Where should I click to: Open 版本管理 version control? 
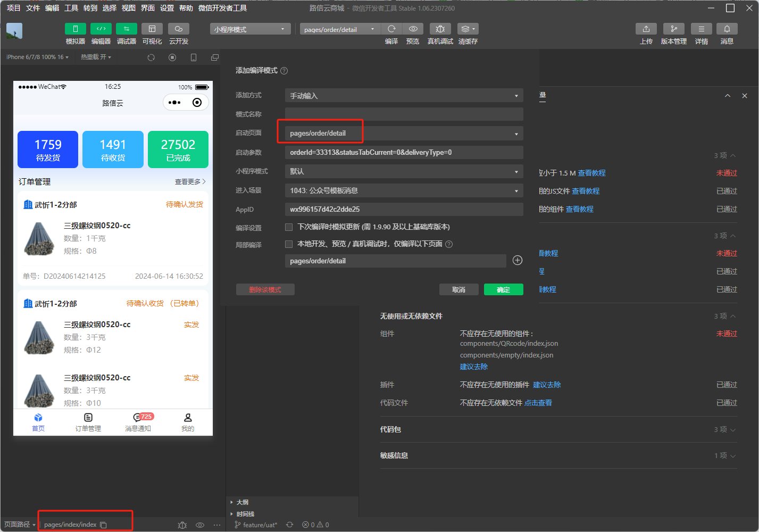pos(674,29)
